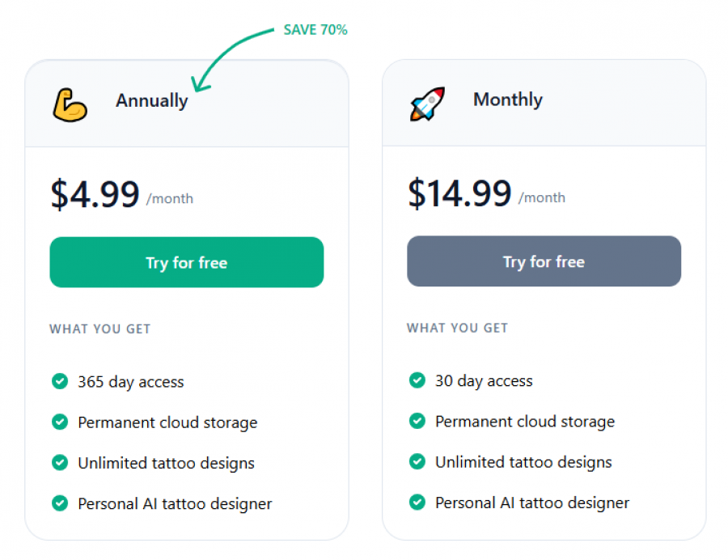Screen dimensions: 728x560
Task: Click WHAT YOU GET heading on Annually plan
Action: (x=99, y=329)
